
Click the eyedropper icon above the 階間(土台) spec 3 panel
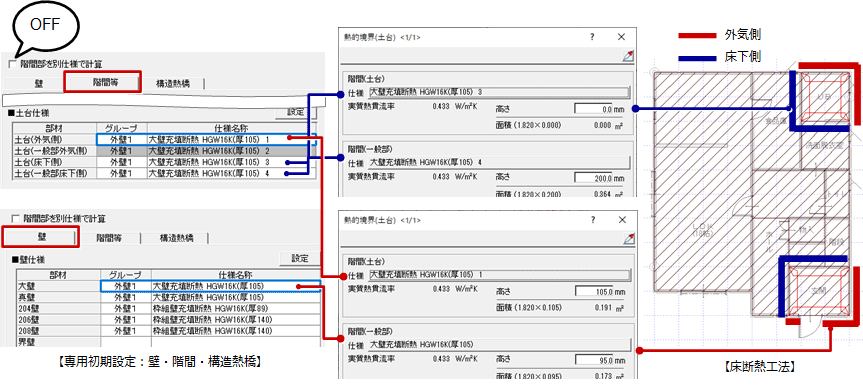pyautogui.click(x=629, y=56)
